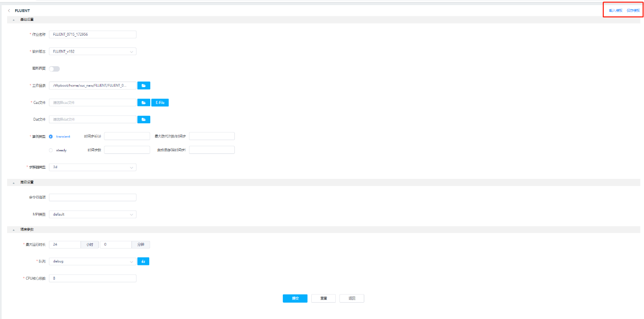The width and height of the screenshot is (644, 319).
Task: Select the transient radio option
Action: pos(51,137)
